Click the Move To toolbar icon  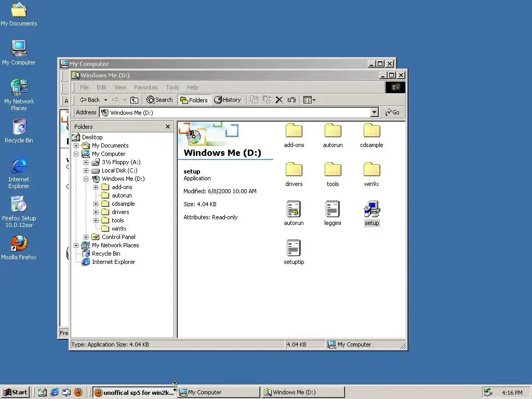click(255, 100)
